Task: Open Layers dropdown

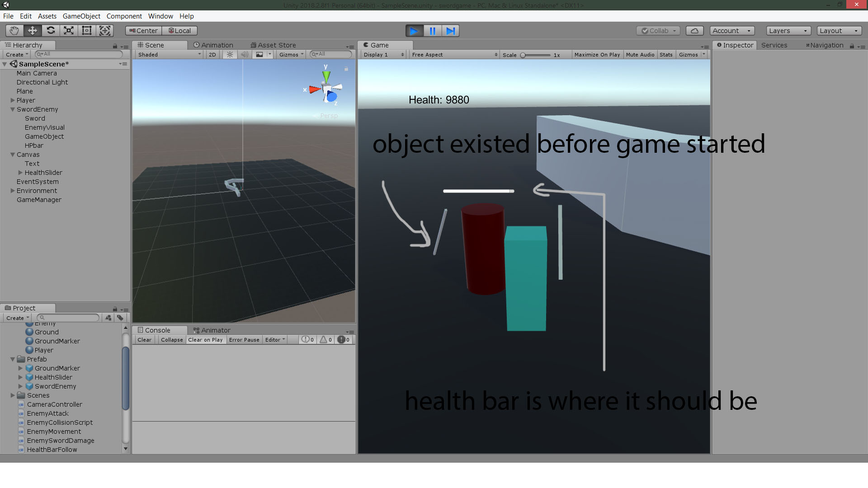Action: point(788,31)
